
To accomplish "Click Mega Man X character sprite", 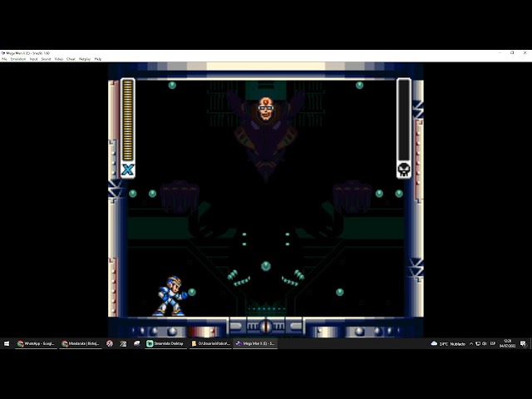I will [170, 296].
